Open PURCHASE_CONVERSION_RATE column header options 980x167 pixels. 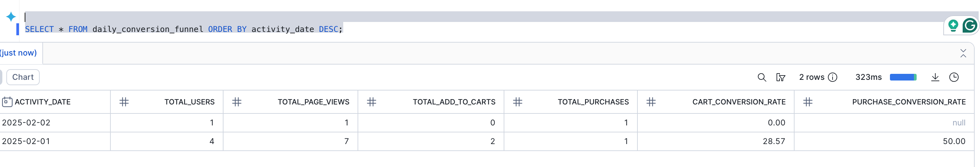[x=909, y=102]
